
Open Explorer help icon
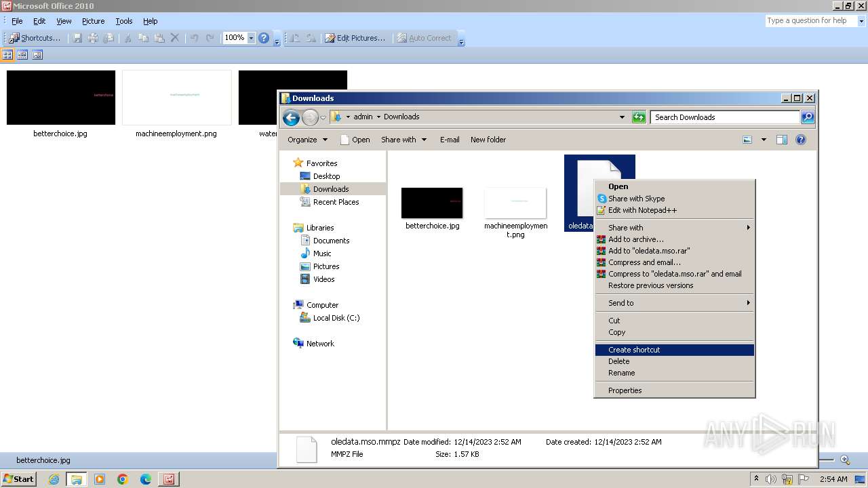pyautogui.click(x=801, y=140)
